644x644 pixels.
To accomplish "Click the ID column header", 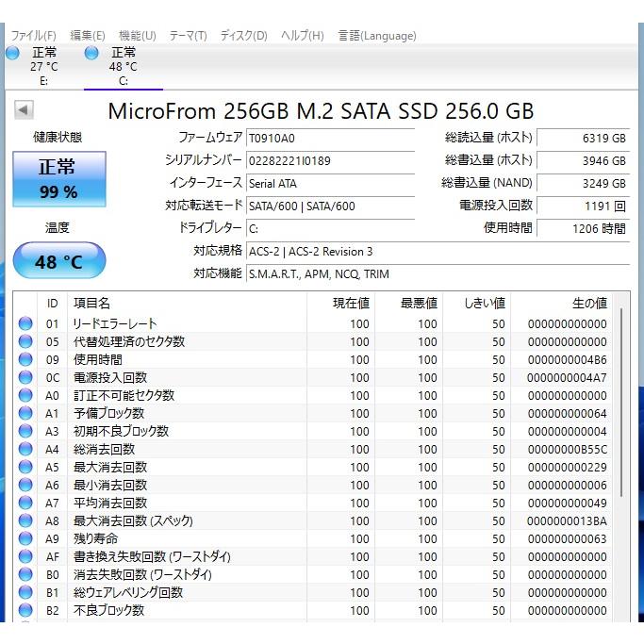I will [52, 304].
